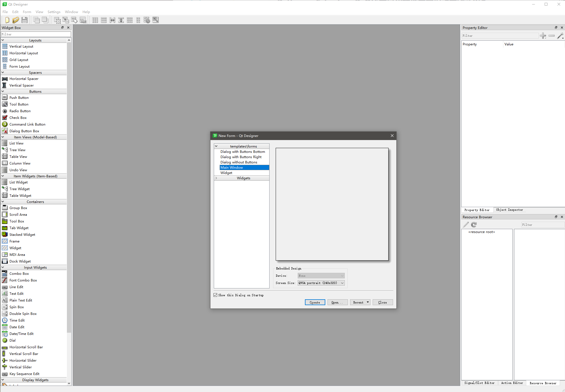565x392 pixels.
Task: Activate Edit Tab Order mode icon
Action: point(83,20)
